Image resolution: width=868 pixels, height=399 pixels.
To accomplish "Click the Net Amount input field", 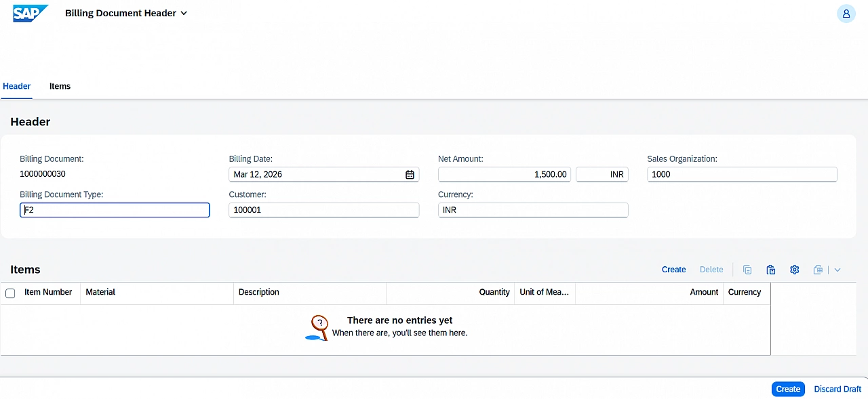I will (x=505, y=174).
